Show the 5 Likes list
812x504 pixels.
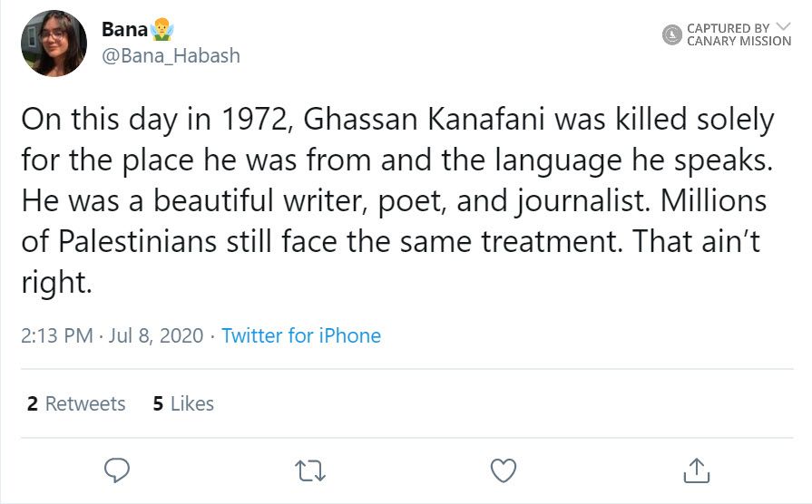coord(183,403)
